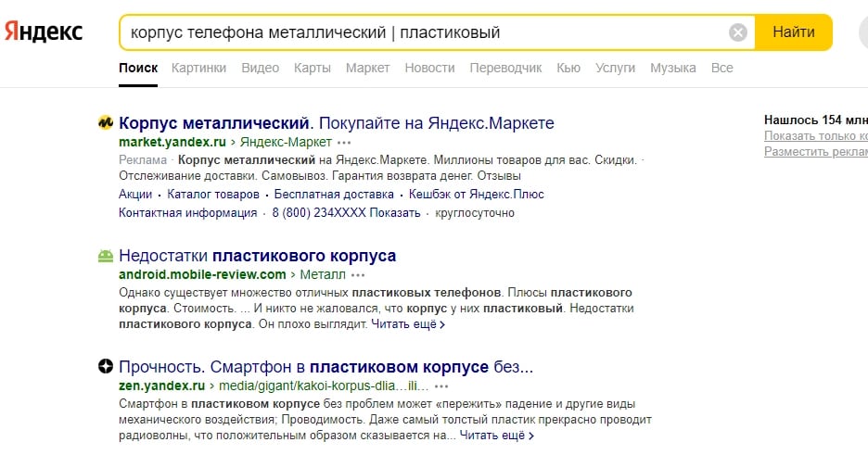868x455 pixels.
Task: Open the options dots after zen.yandex.ru path
Action: [x=441, y=386]
